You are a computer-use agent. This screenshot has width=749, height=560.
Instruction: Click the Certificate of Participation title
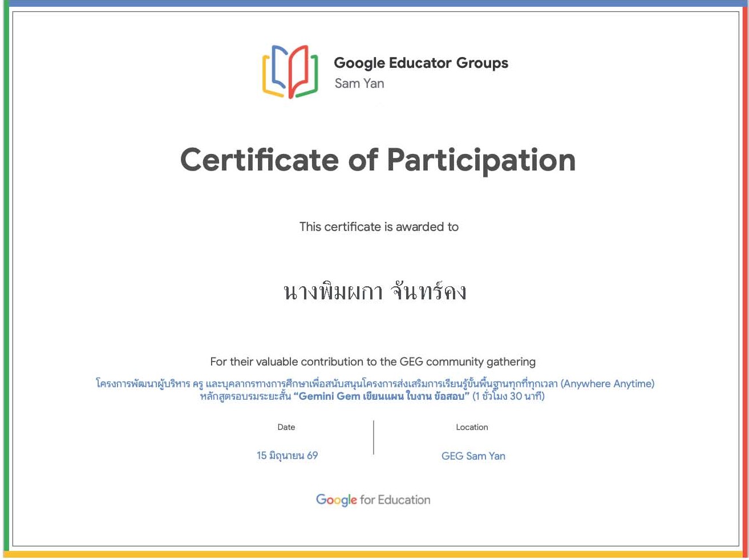pyautogui.click(x=378, y=160)
